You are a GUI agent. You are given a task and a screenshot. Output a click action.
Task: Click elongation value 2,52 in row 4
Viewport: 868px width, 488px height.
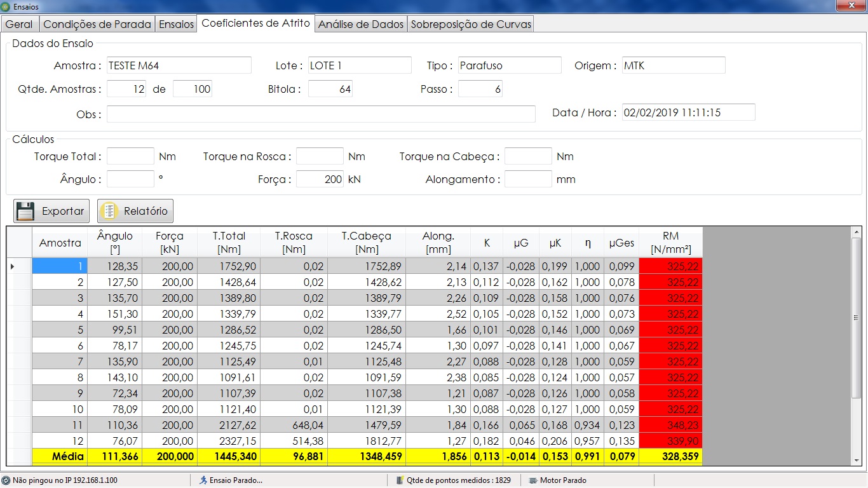click(438, 314)
